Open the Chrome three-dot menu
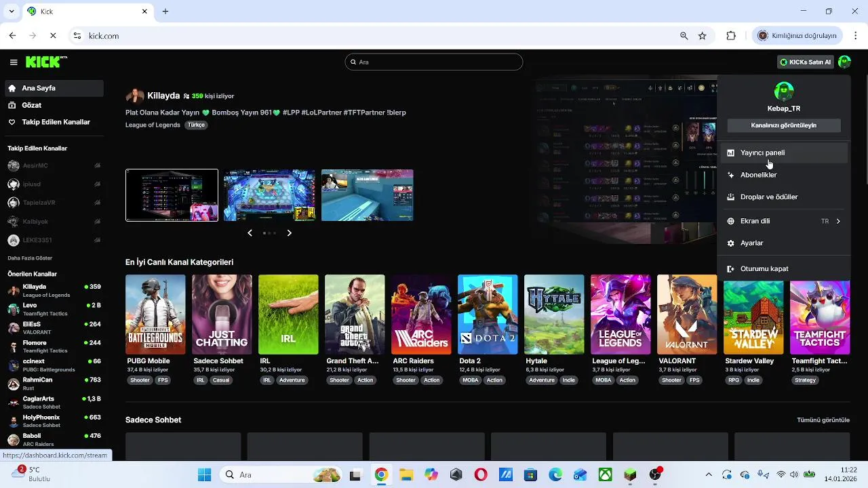 pyautogui.click(x=856, y=36)
